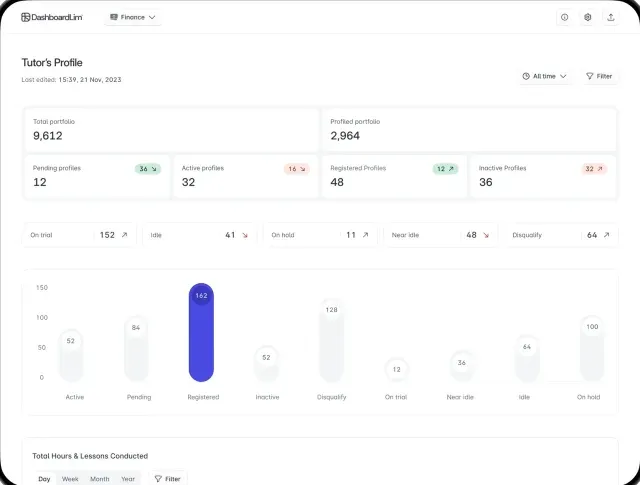Screen dimensions: 640x485
Task: Select the Inactive bar showing 52
Action: [266, 364]
